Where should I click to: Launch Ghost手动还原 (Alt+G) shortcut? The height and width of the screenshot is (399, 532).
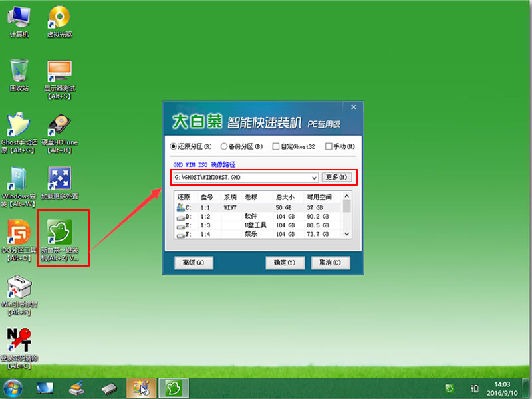tap(19, 133)
